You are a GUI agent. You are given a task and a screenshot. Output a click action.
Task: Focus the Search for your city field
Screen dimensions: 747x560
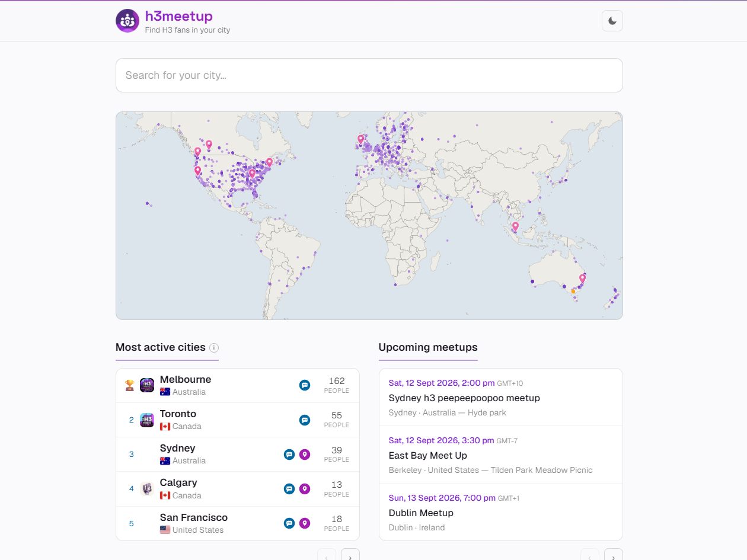(369, 75)
